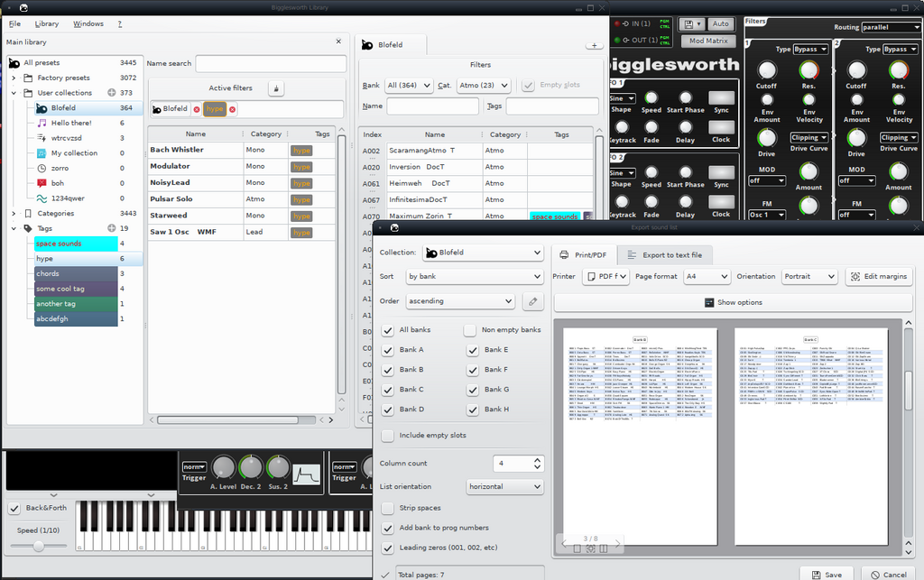Click the pencil edit icon beside Order
Screen dimensions: 924x580
[533, 301]
